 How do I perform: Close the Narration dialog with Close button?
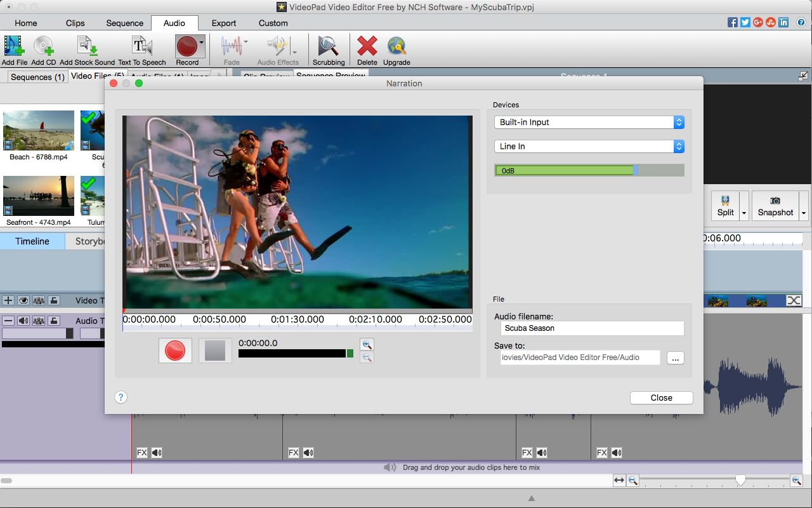click(x=661, y=398)
